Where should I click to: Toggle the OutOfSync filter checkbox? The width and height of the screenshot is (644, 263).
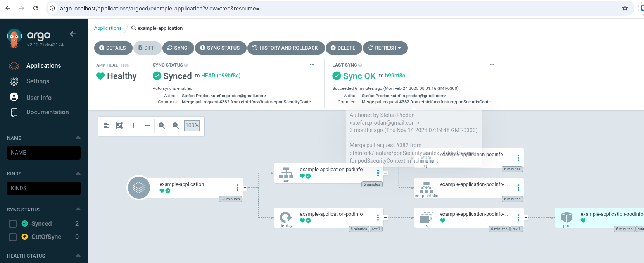pyautogui.click(x=13, y=237)
